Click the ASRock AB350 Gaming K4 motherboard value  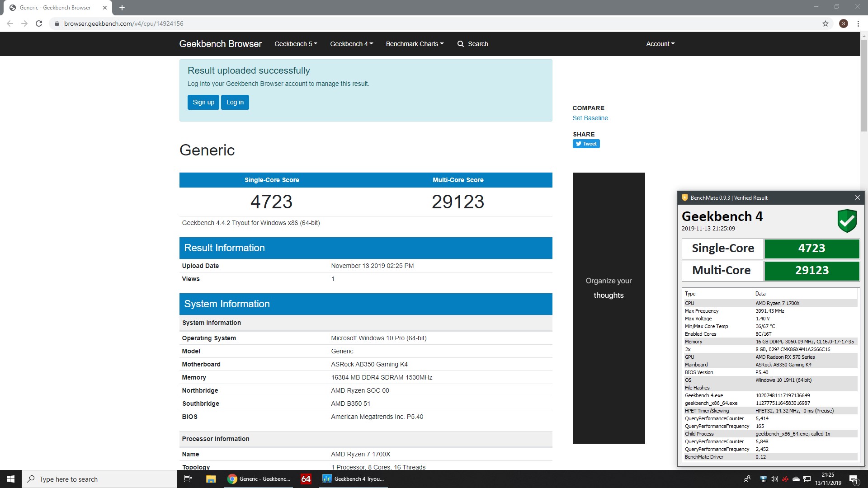pos(369,364)
